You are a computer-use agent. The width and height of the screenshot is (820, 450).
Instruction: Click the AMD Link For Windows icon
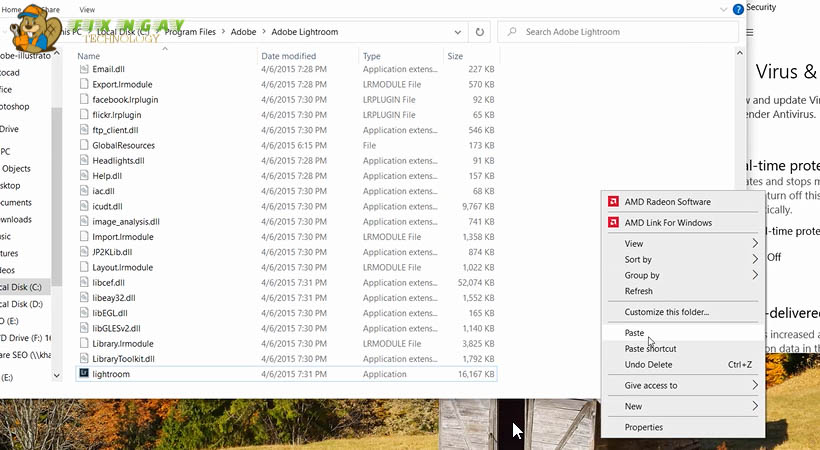click(x=614, y=222)
